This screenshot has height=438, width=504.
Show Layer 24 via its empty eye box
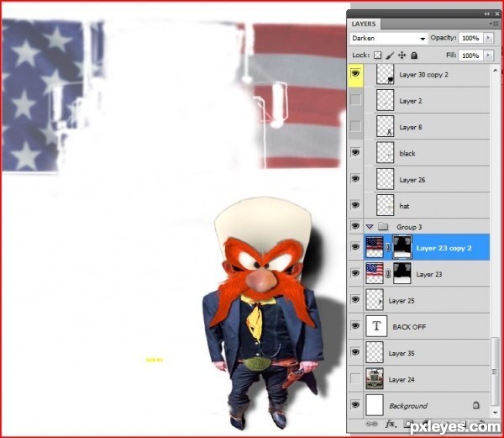pyautogui.click(x=355, y=378)
